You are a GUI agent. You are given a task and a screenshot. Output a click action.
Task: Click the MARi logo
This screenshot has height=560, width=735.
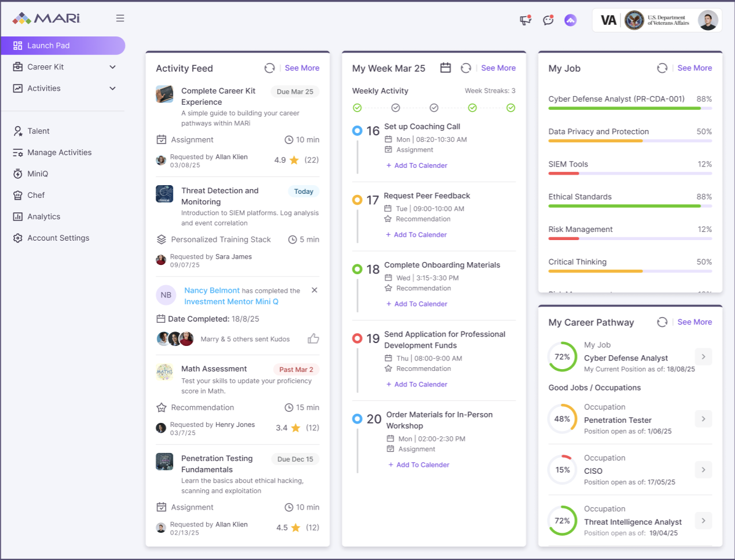(x=46, y=18)
